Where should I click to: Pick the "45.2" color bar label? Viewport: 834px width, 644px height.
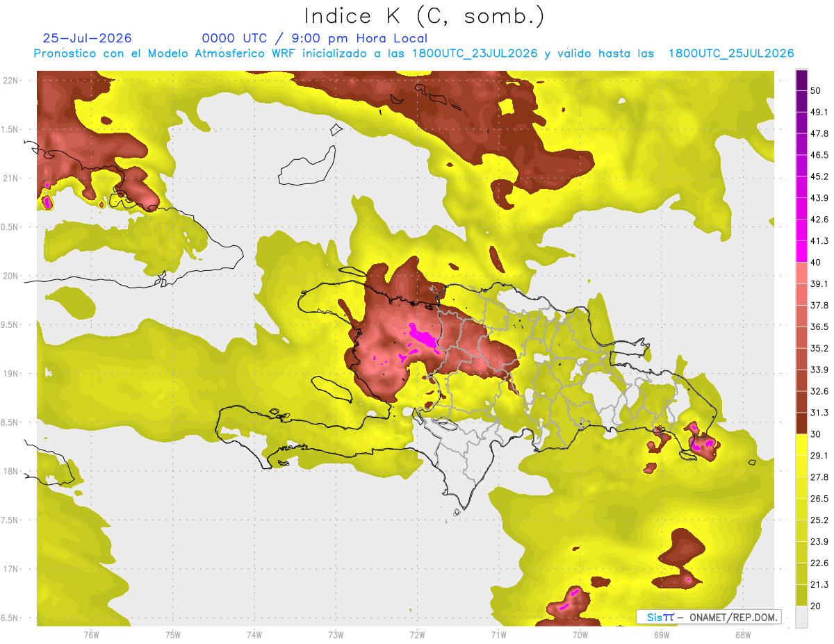pyautogui.click(x=819, y=176)
